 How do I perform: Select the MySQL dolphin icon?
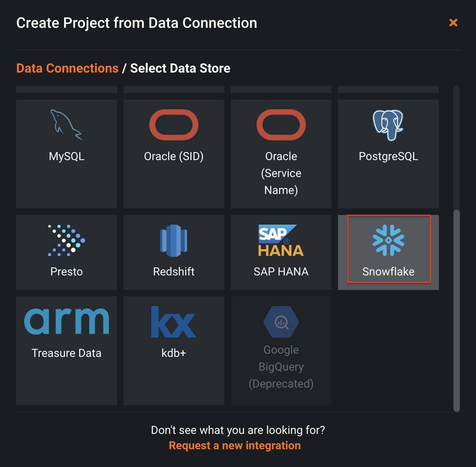coord(66,125)
